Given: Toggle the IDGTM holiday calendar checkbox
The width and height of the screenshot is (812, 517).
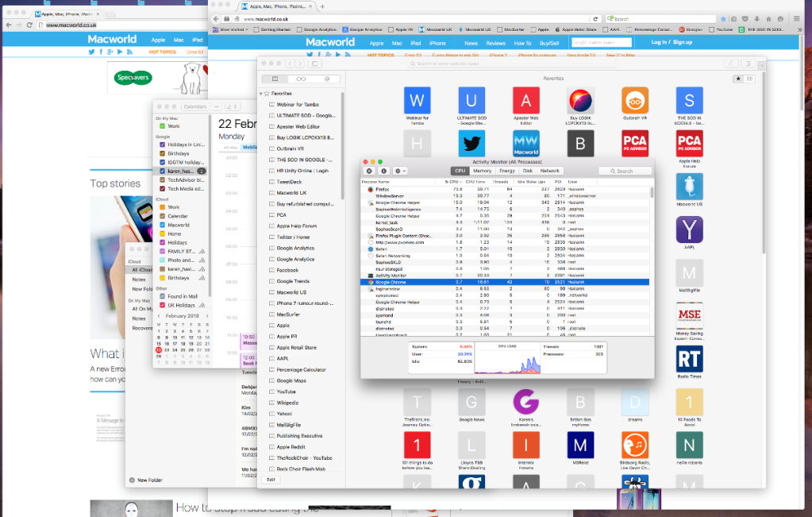Looking at the screenshot, I should point(162,162).
